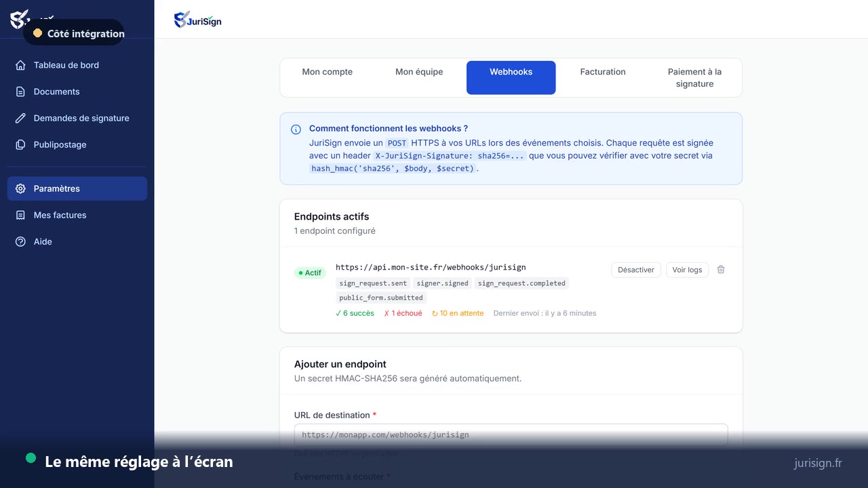Click the Paramètres gear icon
Image resolution: width=868 pixels, height=488 pixels.
click(x=20, y=188)
